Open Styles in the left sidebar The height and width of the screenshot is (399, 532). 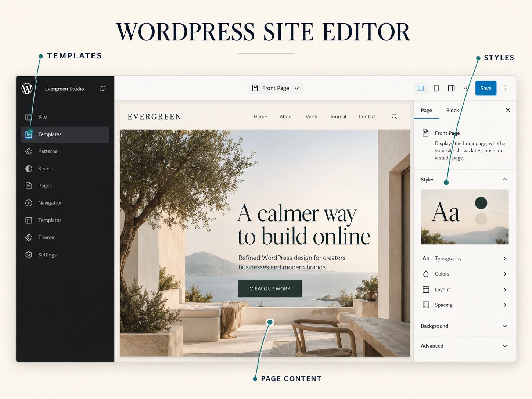[x=65, y=169]
